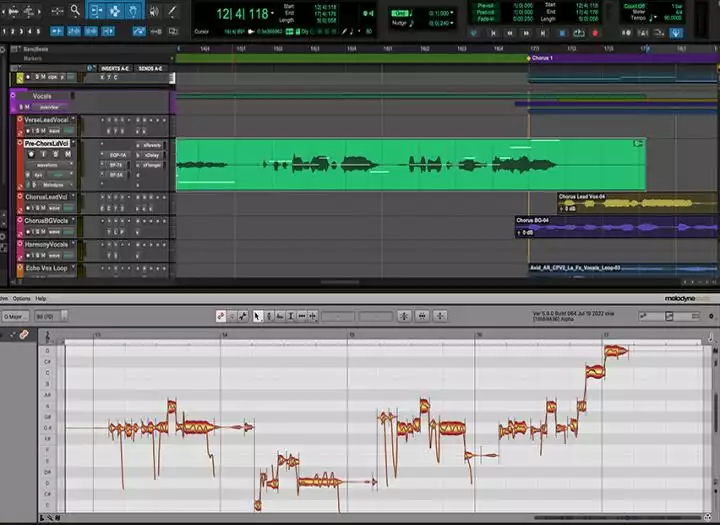The width and height of the screenshot is (720, 525).
Task: Select the Vocals folder track
Action: (42, 96)
